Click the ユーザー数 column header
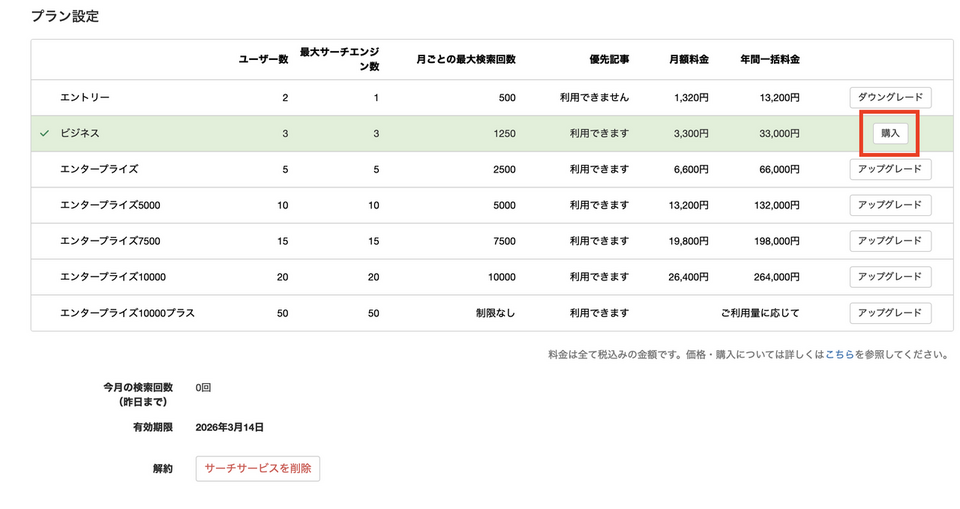The image size is (960, 509). (x=263, y=60)
